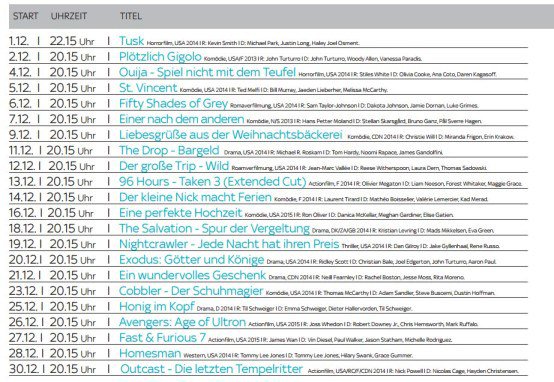Select The Salvation - Spur der Vergeltung
The height and width of the screenshot is (382, 554).
point(214,228)
